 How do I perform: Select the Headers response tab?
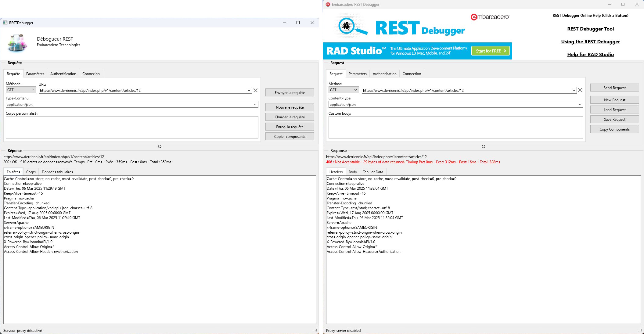pos(336,172)
